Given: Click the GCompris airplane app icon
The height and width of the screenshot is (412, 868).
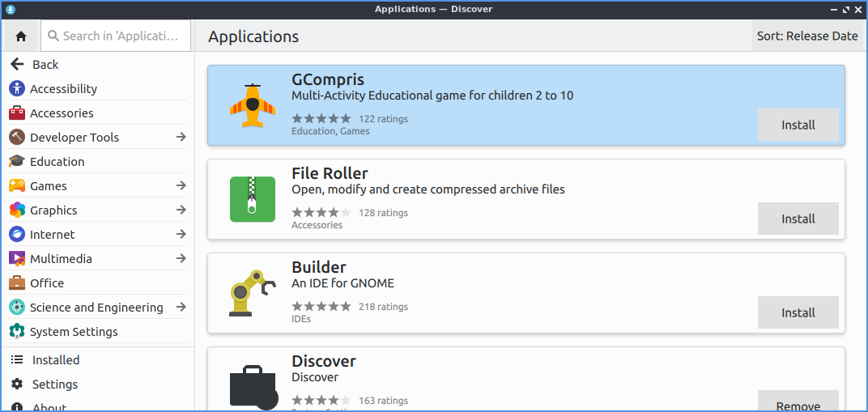Looking at the screenshot, I should pos(253,105).
